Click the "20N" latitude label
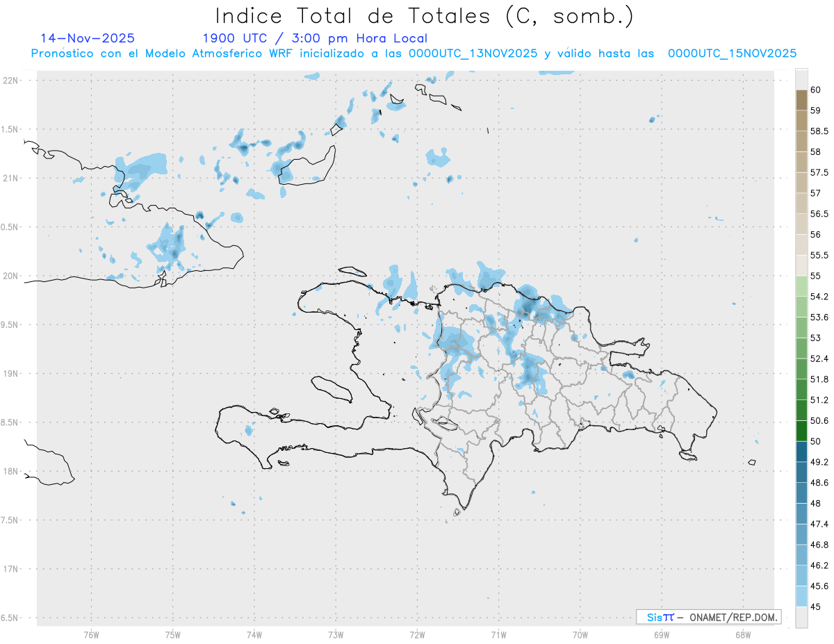 coord(10,276)
